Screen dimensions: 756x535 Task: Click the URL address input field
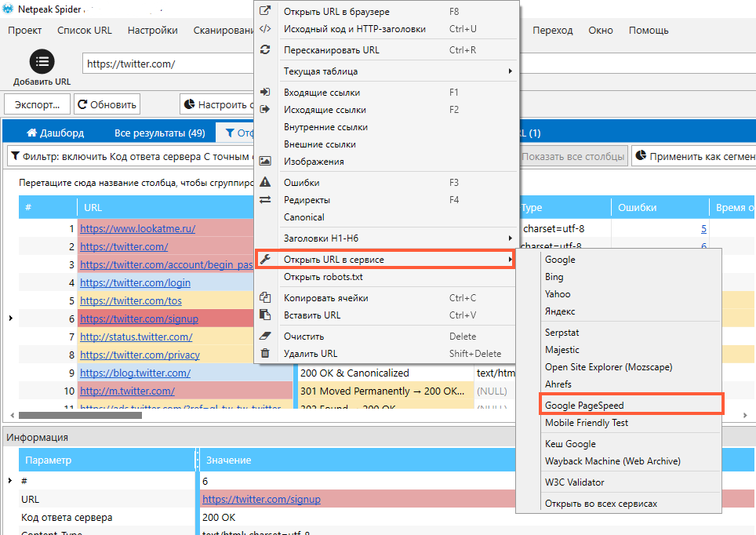point(169,64)
